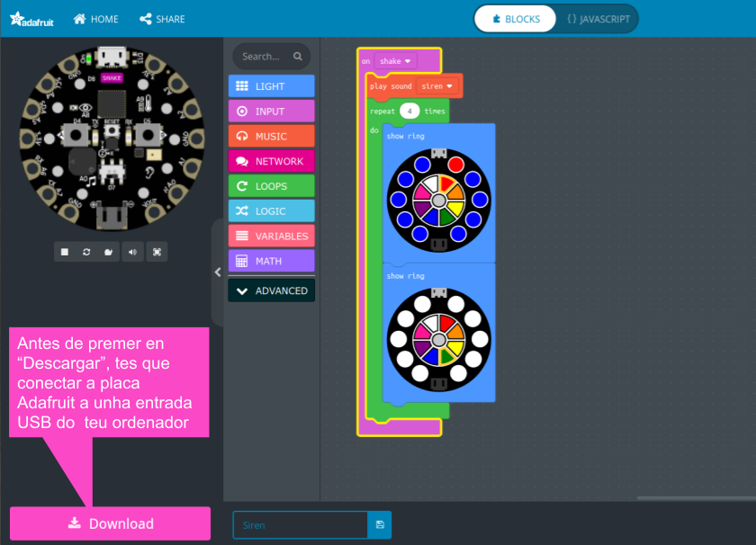This screenshot has width=756, height=545.
Task: Open the Music blocks category
Action: pyautogui.click(x=271, y=137)
